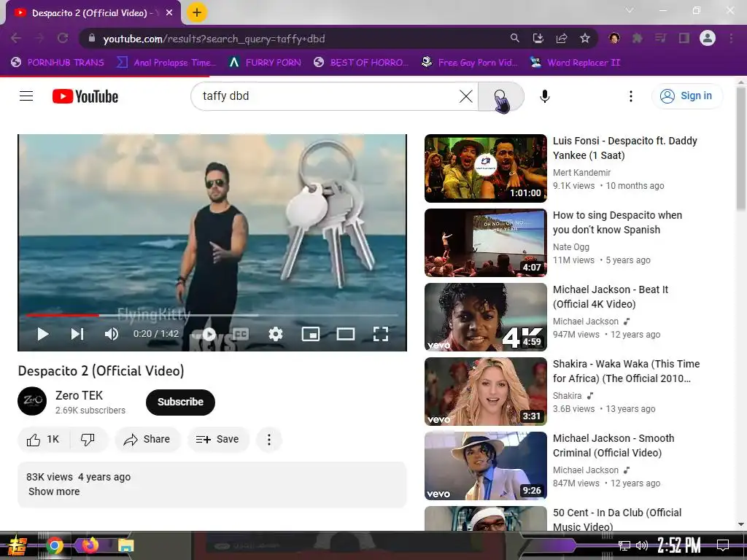Like the video (1K)
This screenshot has width=747, height=560.
click(x=43, y=439)
